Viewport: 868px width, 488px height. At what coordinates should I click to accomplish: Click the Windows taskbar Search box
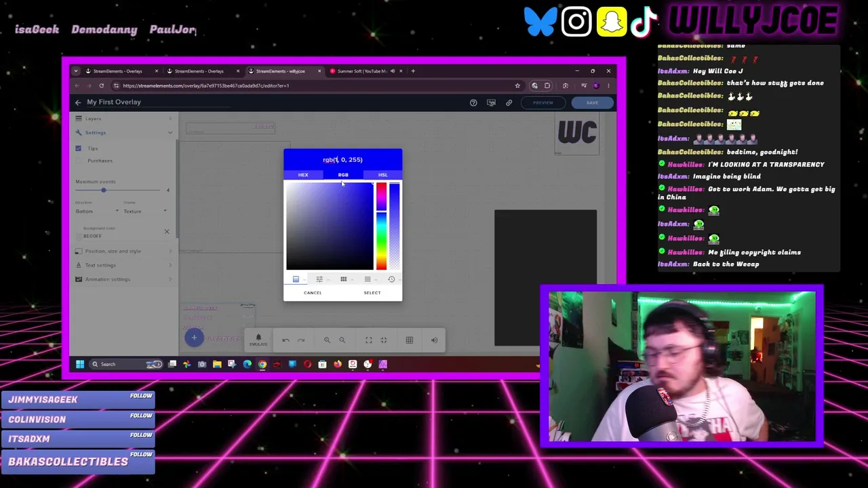(x=125, y=364)
